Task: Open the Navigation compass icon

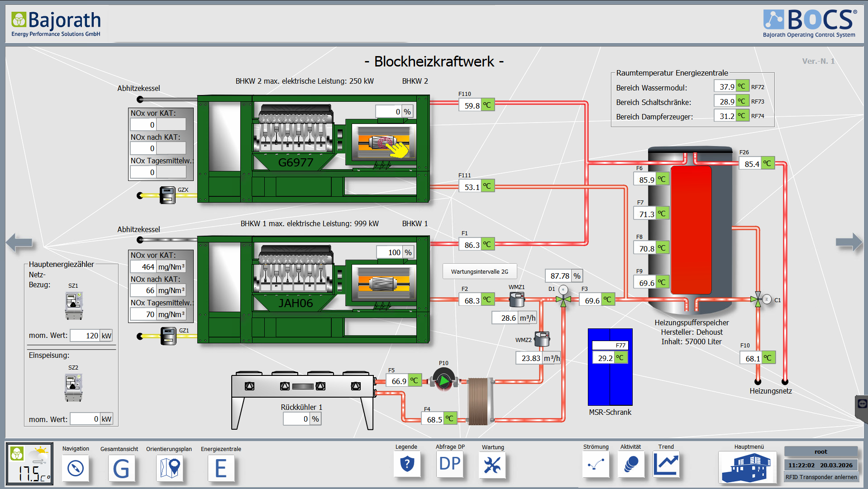Action: tap(76, 468)
